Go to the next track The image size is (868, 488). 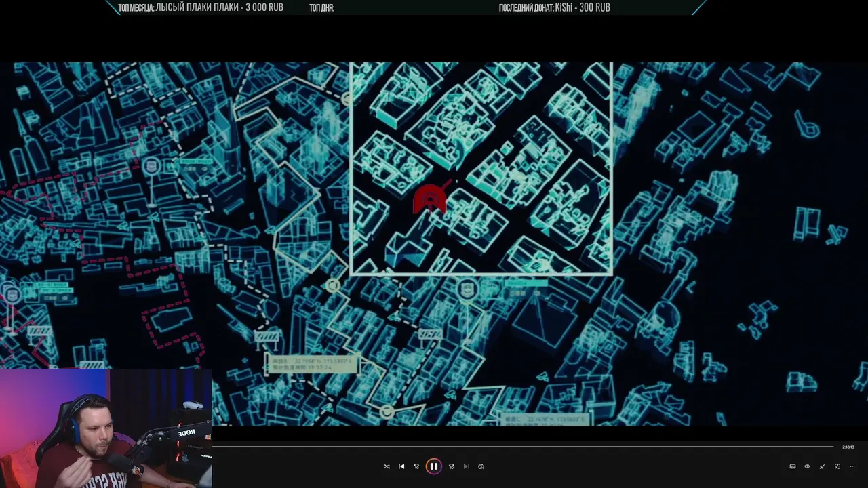click(x=466, y=466)
